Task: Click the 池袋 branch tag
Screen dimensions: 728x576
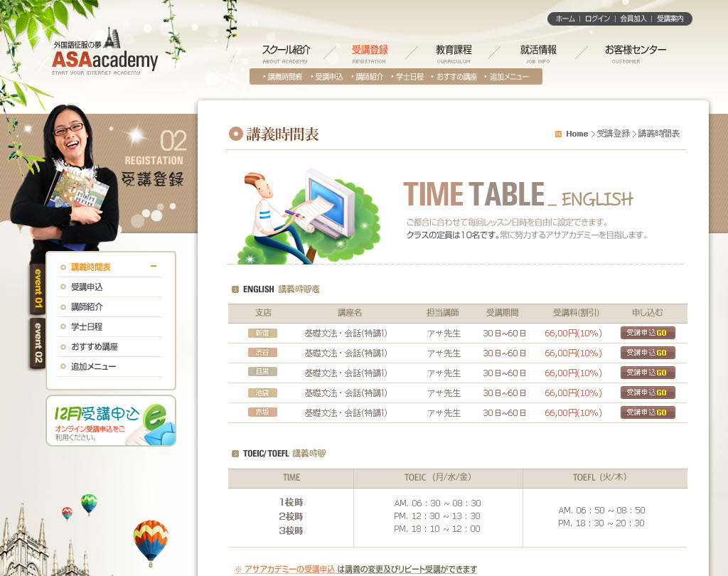Action: (x=262, y=393)
